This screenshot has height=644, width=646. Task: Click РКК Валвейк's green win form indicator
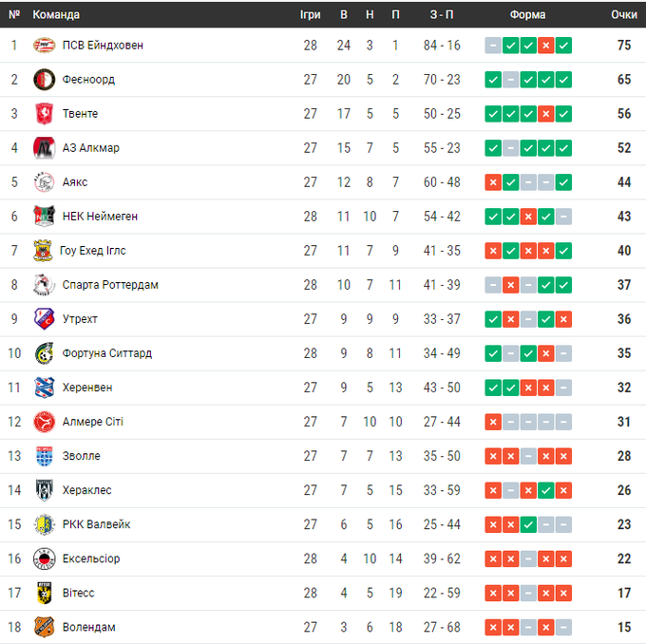[x=528, y=524]
